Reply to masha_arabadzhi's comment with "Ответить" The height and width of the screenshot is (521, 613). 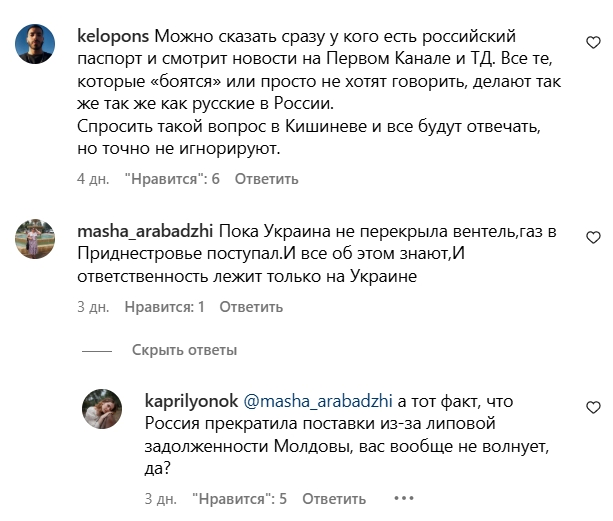(x=251, y=307)
